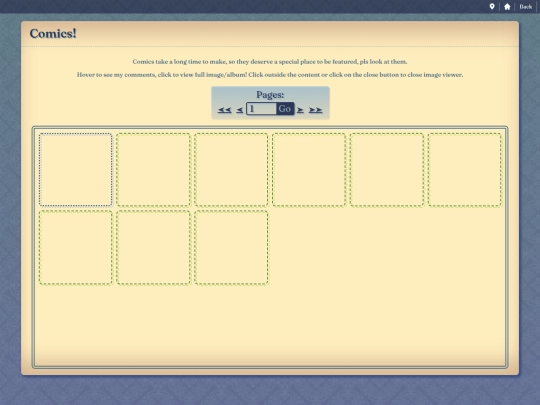The width and height of the screenshot is (540, 405).
Task: Click the Back link in top bar
Action: click(526, 7)
